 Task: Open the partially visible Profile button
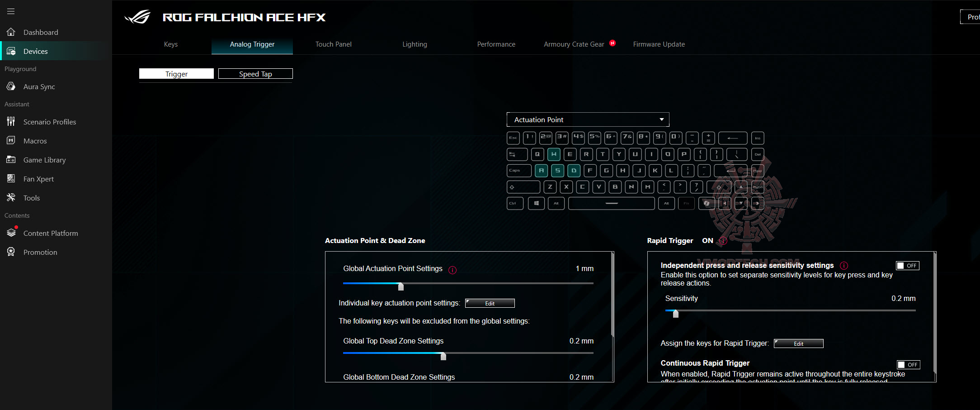point(970,17)
